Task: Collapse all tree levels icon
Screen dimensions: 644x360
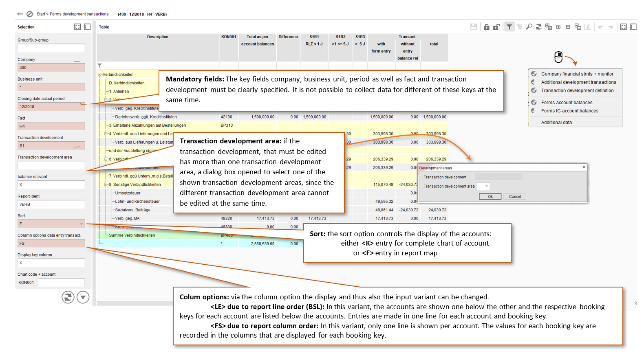Action: point(578,27)
